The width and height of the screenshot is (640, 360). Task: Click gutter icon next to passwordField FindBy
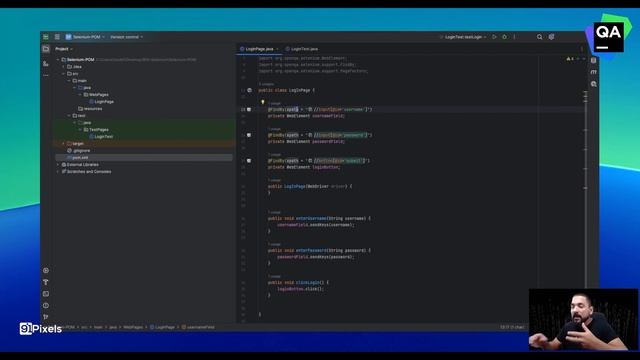[249, 135]
